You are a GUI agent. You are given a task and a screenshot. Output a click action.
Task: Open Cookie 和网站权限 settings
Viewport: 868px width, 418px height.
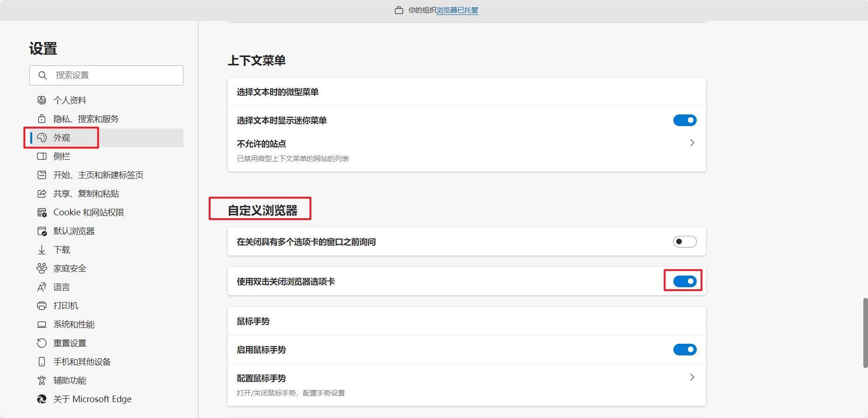click(106, 212)
